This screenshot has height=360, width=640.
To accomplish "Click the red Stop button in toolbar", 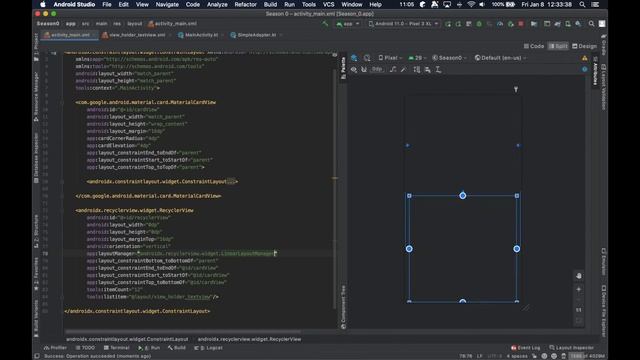I will point(521,24).
